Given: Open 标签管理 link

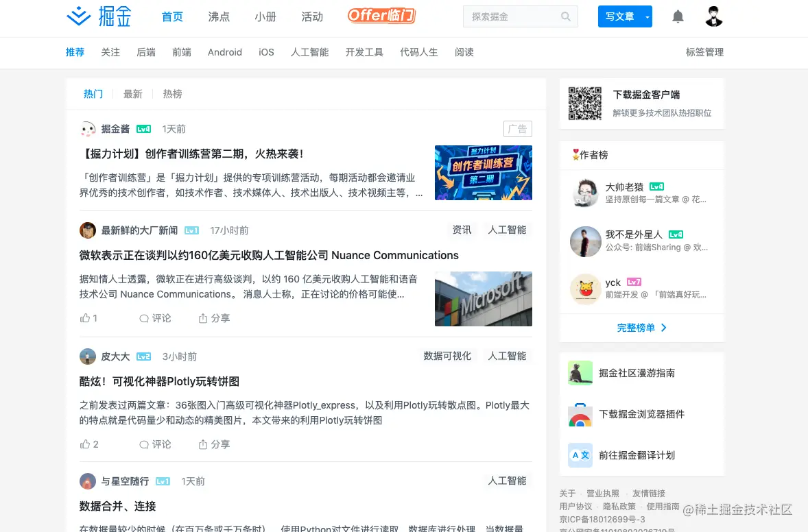Looking at the screenshot, I should click(704, 52).
